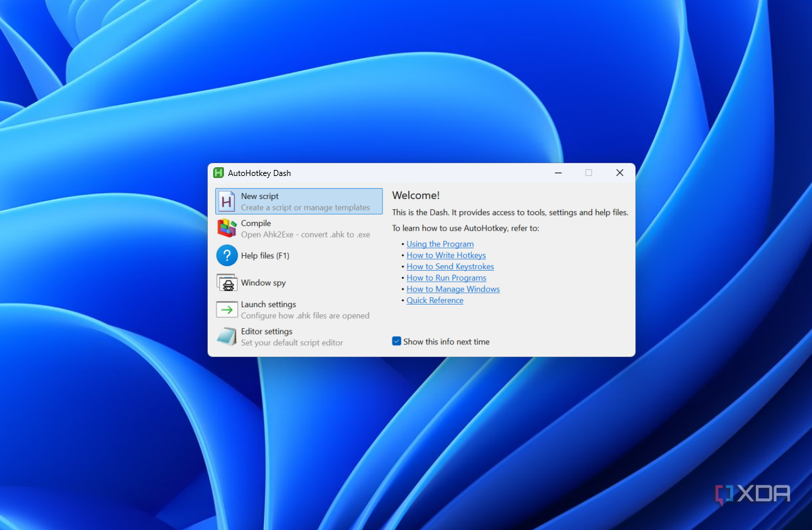Choose "Configure how .ahk files are opened" text
This screenshot has height=530, width=812.
pos(304,315)
